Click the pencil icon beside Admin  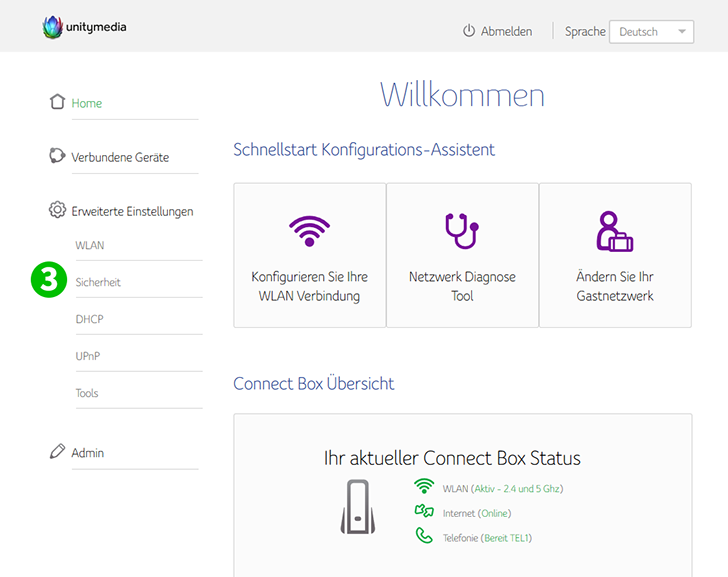click(57, 451)
